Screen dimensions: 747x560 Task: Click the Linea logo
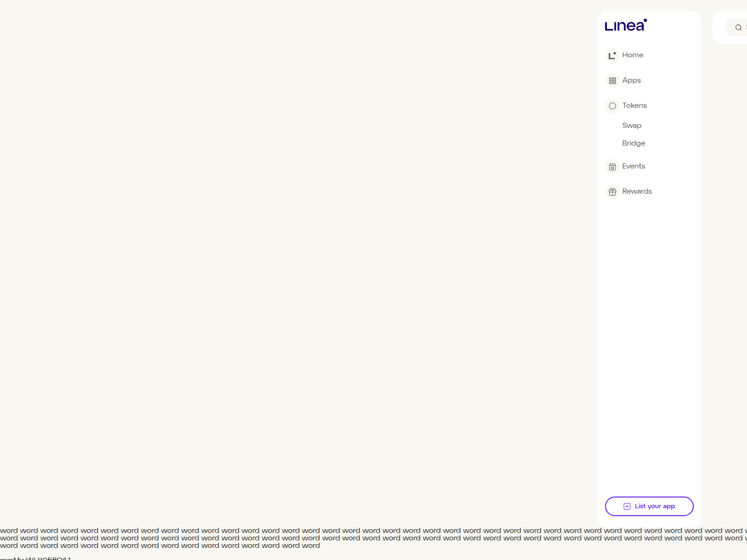[625, 26]
